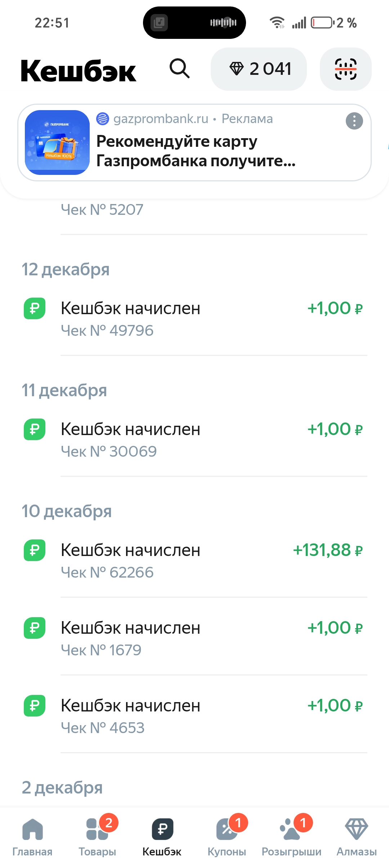Select the Кешбэк tab

[162, 836]
